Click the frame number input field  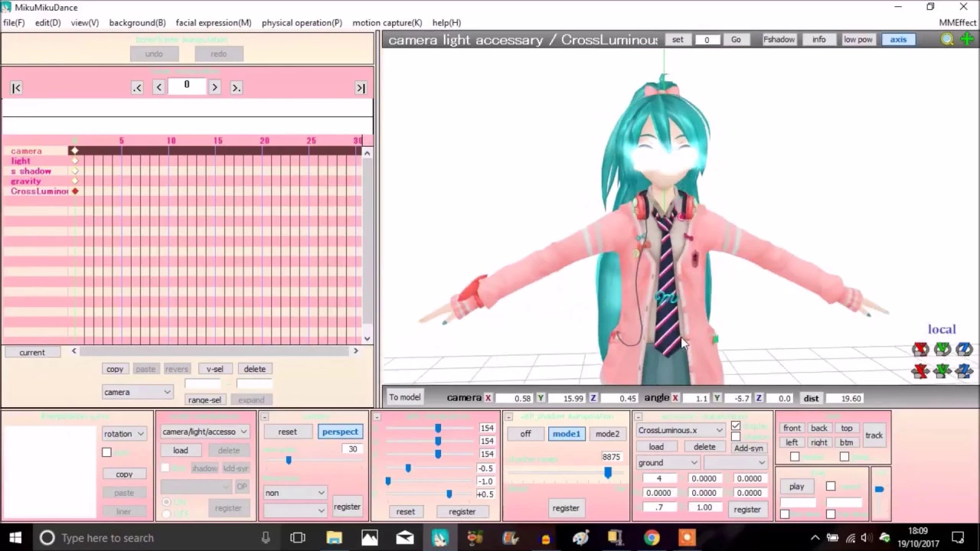(x=186, y=86)
